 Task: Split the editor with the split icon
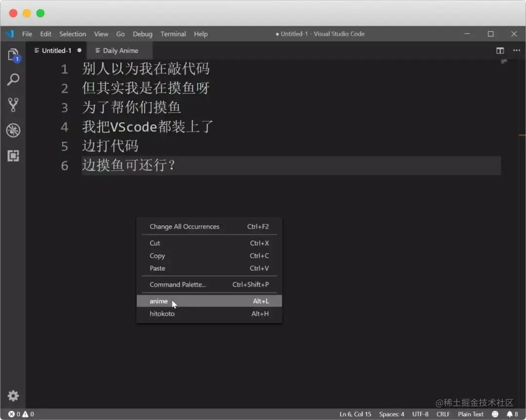pos(500,51)
